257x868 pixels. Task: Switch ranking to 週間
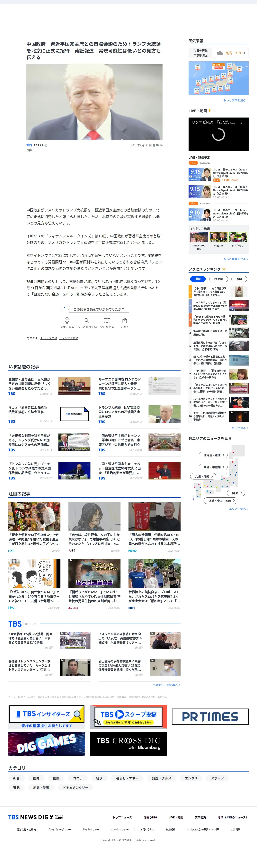[239, 279]
